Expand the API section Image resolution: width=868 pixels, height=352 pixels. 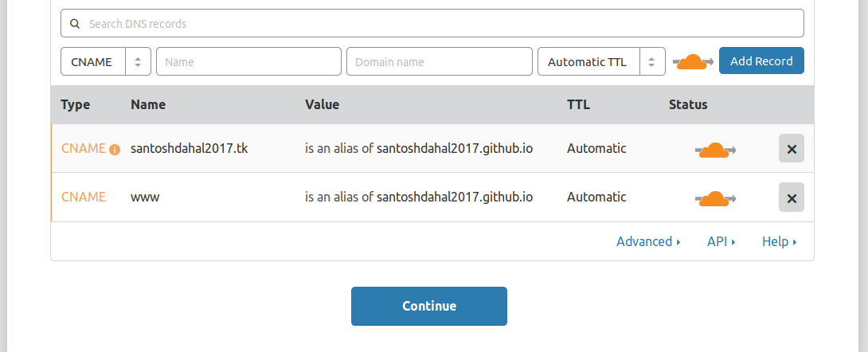pos(721,241)
